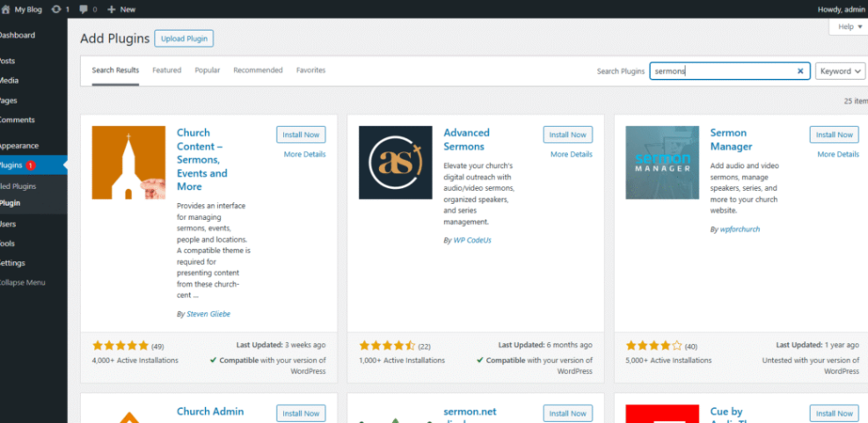Click the Add Plugins page heading

point(115,38)
